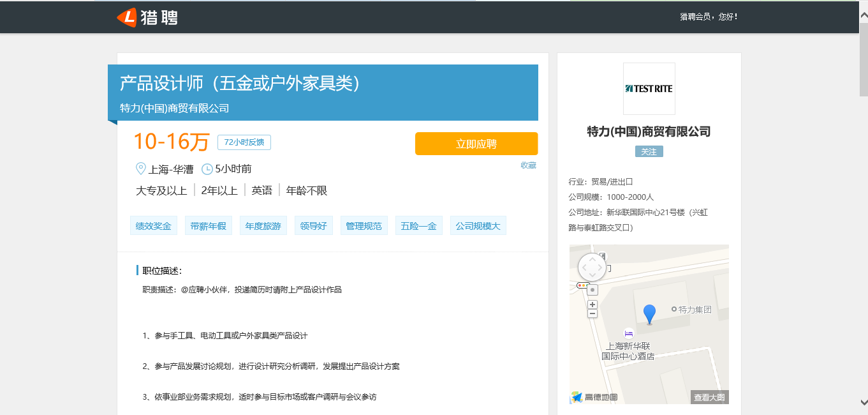Click the location pin icon beside 上海-华漕
868x415 pixels.
coord(141,169)
